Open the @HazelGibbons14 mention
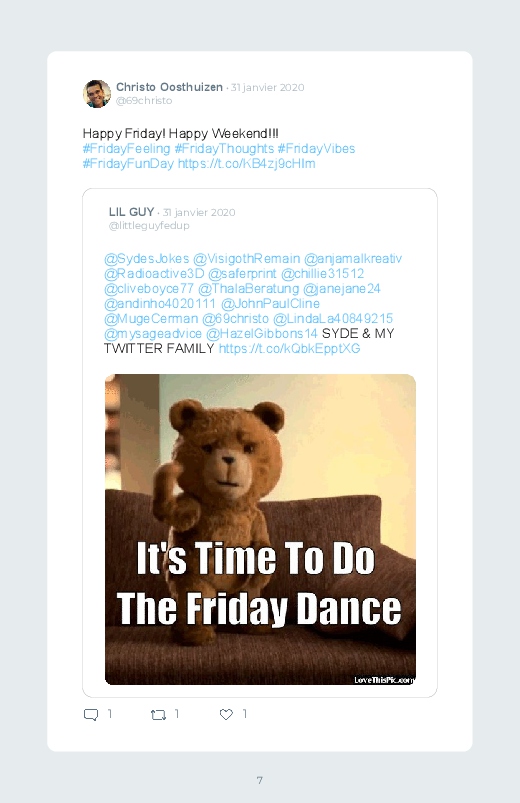This screenshot has height=803, width=520. click(262, 333)
